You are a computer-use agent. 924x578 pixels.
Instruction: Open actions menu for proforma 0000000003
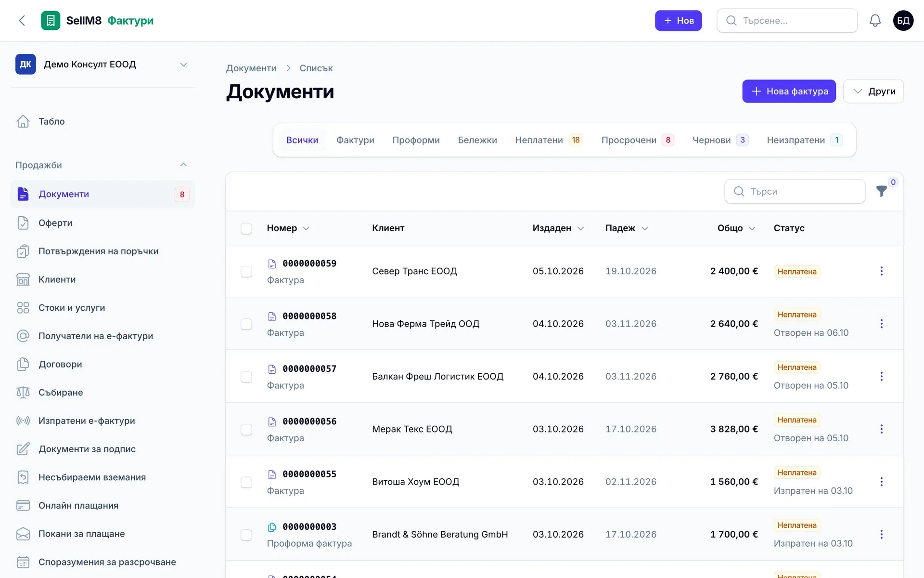(x=881, y=534)
